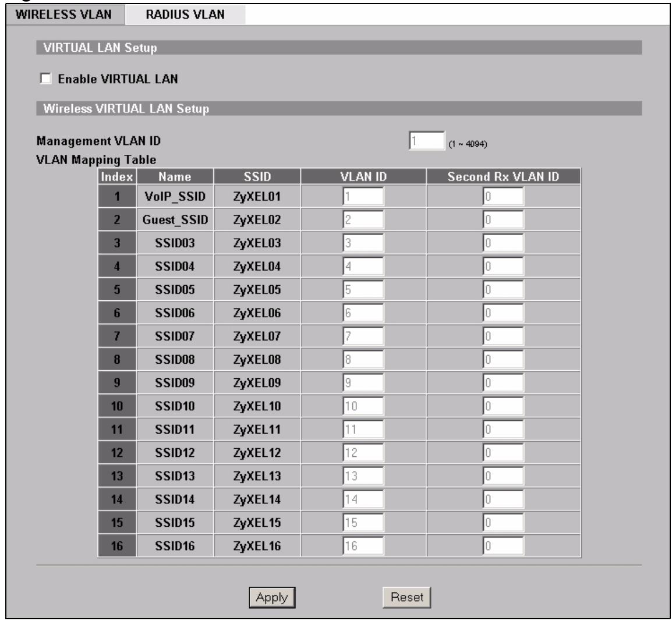This screenshot has width=672, height=621.
Task: Click the VLAN ID column header
Action: point(363,176)
